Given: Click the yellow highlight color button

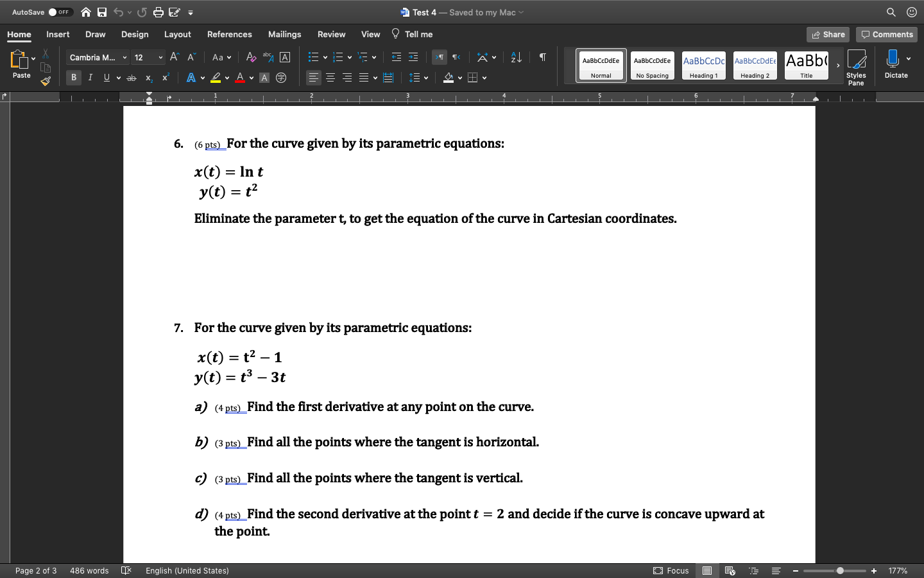Looking at the screenshot, I should click(216, 78).
